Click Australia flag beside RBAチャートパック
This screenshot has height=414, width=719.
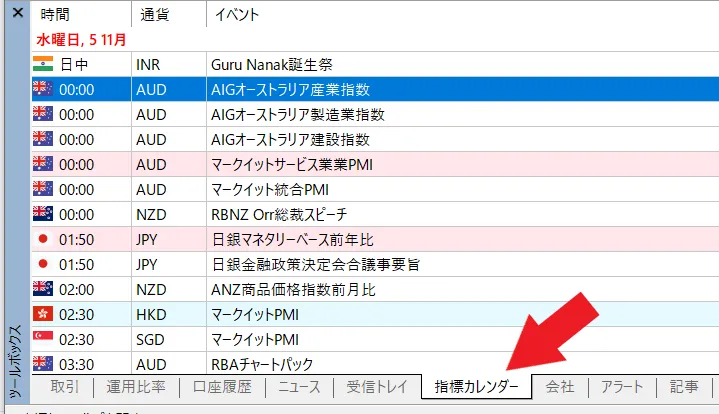coord(43,364)
